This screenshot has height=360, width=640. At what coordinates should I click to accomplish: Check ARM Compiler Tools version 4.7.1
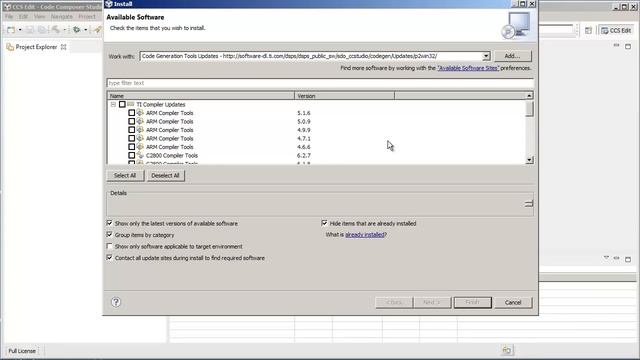click(131, 138)
